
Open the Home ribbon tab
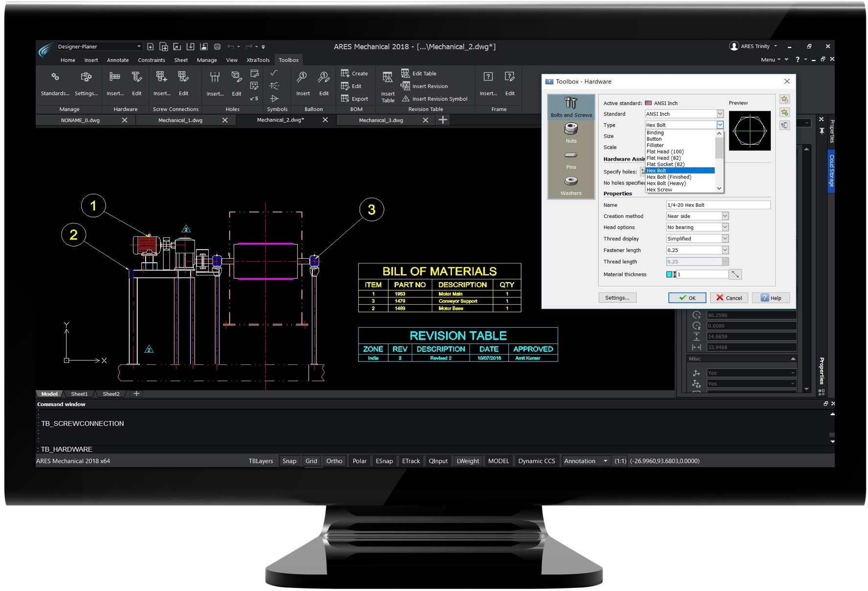pos(68,60)
